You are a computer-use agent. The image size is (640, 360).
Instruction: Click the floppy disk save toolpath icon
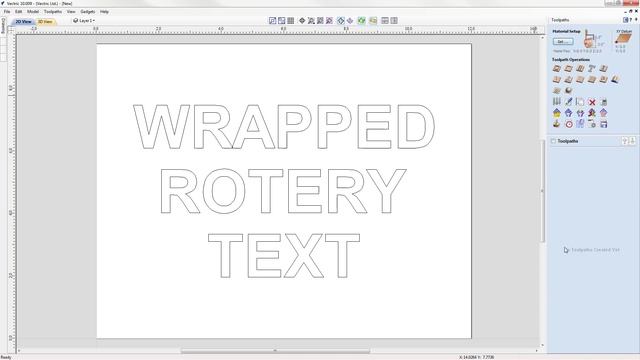pyautogui.click(x=604, y=124)
